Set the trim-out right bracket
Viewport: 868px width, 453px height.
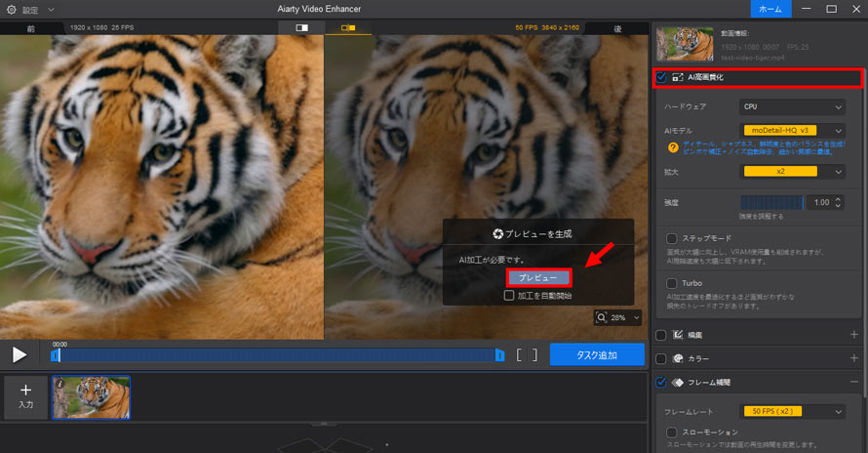point(534,354)
